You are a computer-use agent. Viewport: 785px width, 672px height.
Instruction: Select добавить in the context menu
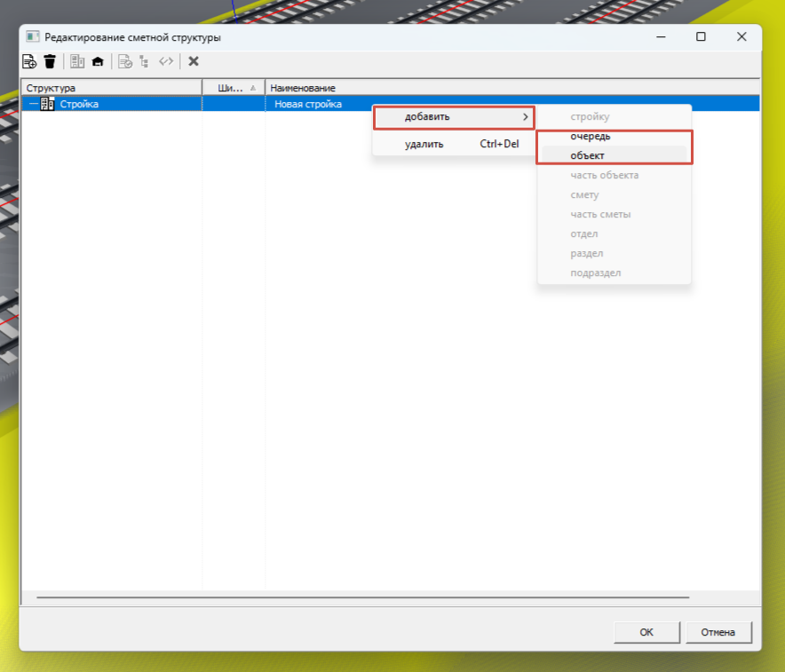click(x=454, y=116)
